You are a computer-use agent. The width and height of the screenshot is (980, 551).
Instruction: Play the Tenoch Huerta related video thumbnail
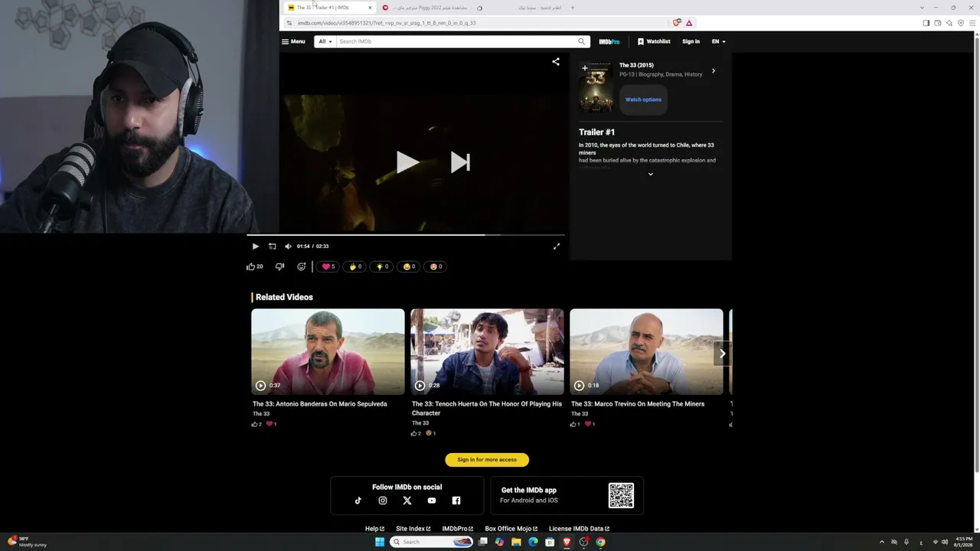(487, 352)
